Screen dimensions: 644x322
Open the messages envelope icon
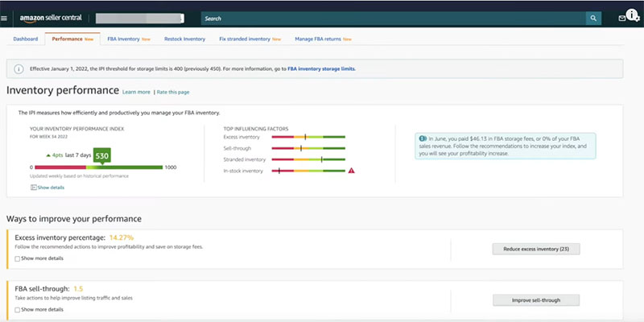[621, 18]
